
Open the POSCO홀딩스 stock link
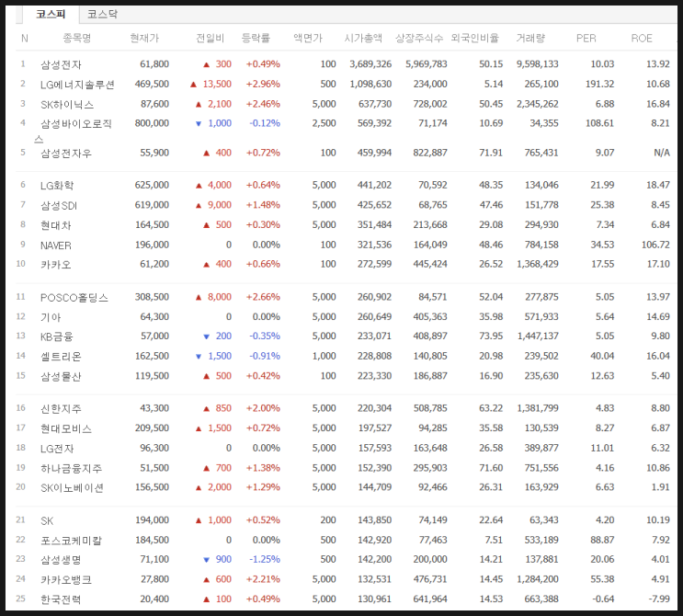coord(74,298)
